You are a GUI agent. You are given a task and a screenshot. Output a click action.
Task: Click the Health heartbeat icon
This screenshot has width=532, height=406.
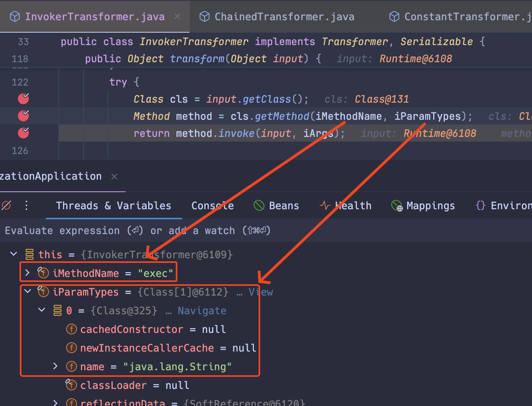tap(325, 205)
